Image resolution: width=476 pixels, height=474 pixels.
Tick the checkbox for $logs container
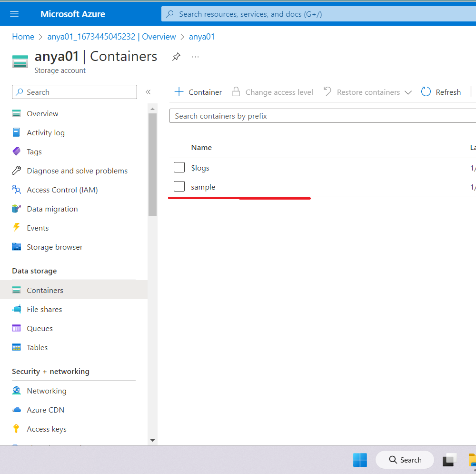coord(179,167)
